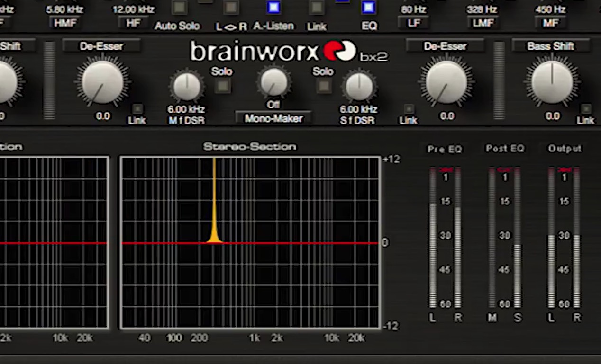The height and width of the screenshot is (364, 601).
Task: Disable the blue EQ button
Action: click(369, 8)
